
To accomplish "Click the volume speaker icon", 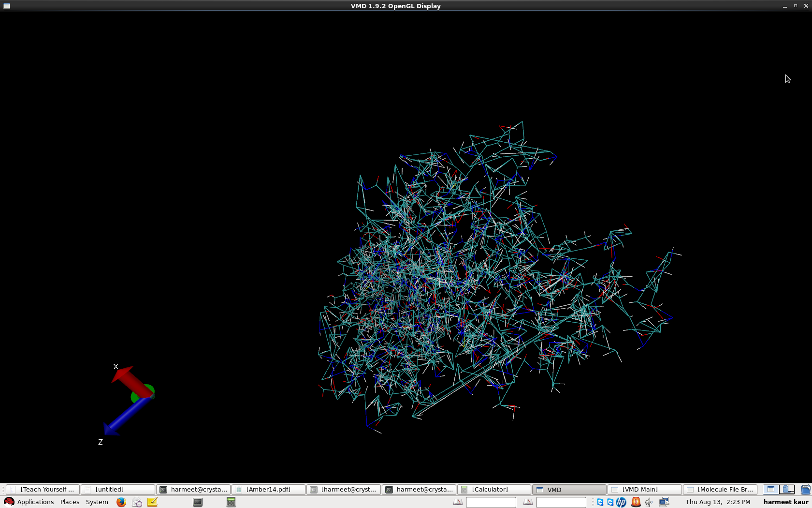I will (649, 502).
